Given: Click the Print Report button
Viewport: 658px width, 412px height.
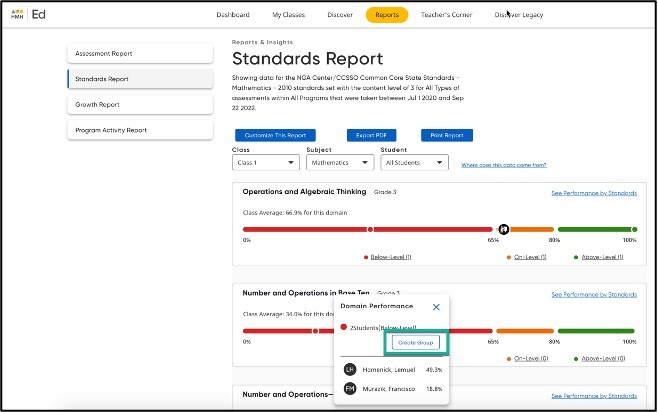Looking at the screenshot, I should [x=447, y=135].
